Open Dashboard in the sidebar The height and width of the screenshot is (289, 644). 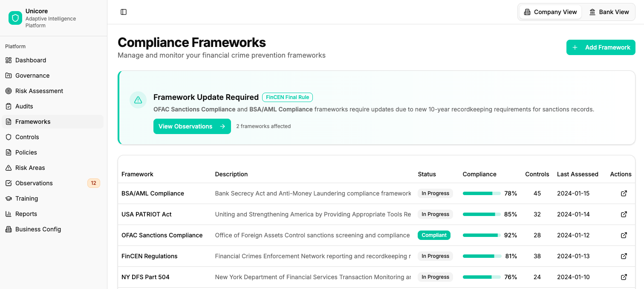(x=31, y=60)
